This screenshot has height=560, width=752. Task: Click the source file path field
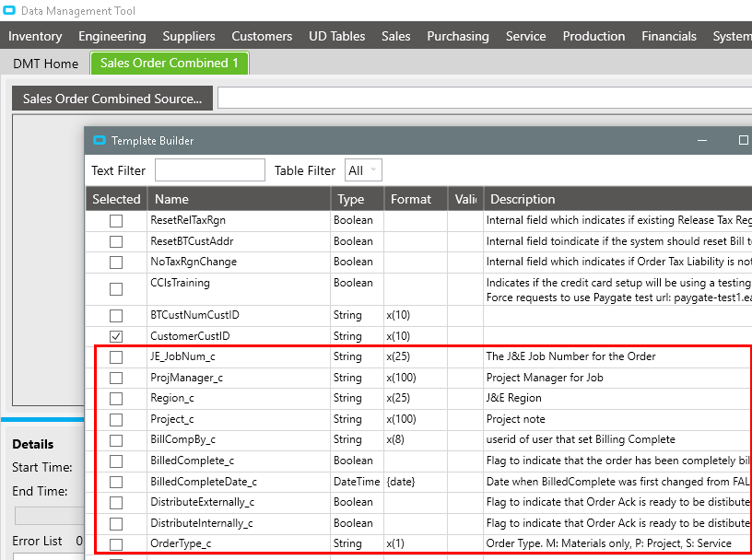coord(485,98)
